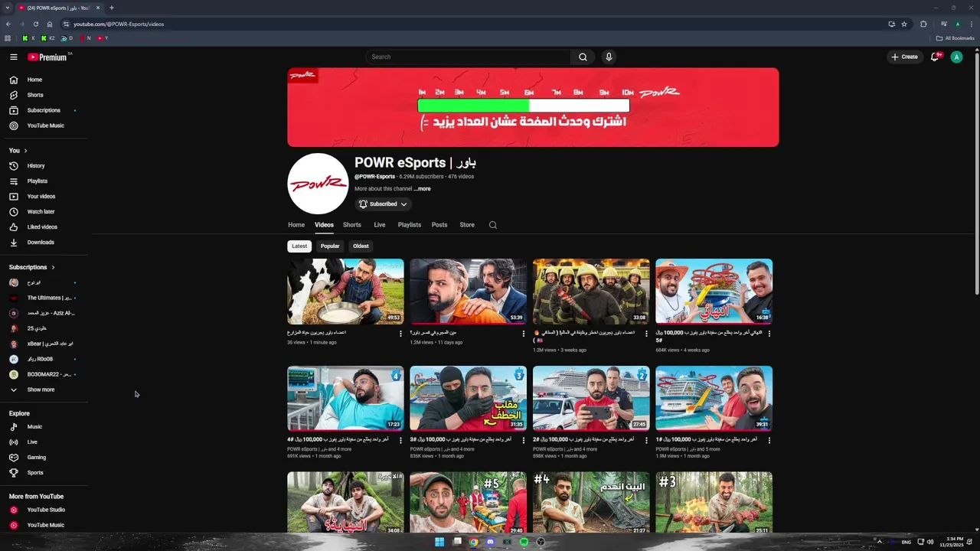Click the Windows Start button

point(439,542)
